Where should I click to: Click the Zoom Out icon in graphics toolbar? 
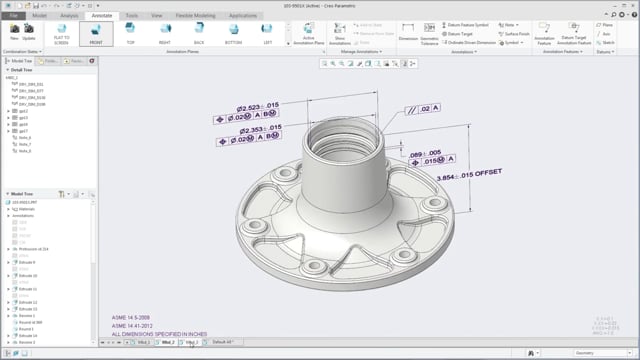click(342, 64)
